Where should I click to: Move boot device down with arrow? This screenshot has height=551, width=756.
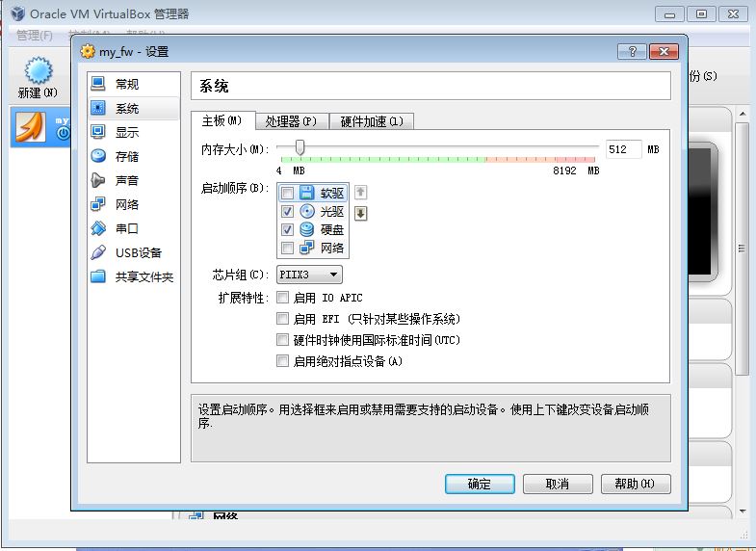(x=360, y=213)
